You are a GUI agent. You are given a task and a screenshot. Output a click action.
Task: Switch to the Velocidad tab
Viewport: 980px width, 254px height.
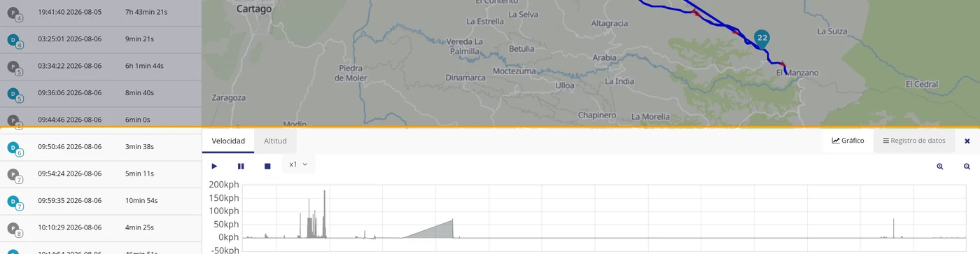[x=228, y=141]
